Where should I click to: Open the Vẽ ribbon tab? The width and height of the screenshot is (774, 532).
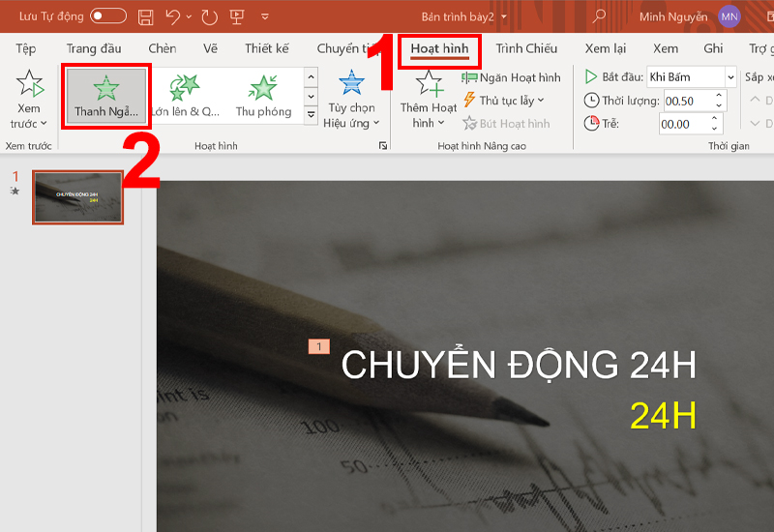pyautogui.click(x=210, y=48)
